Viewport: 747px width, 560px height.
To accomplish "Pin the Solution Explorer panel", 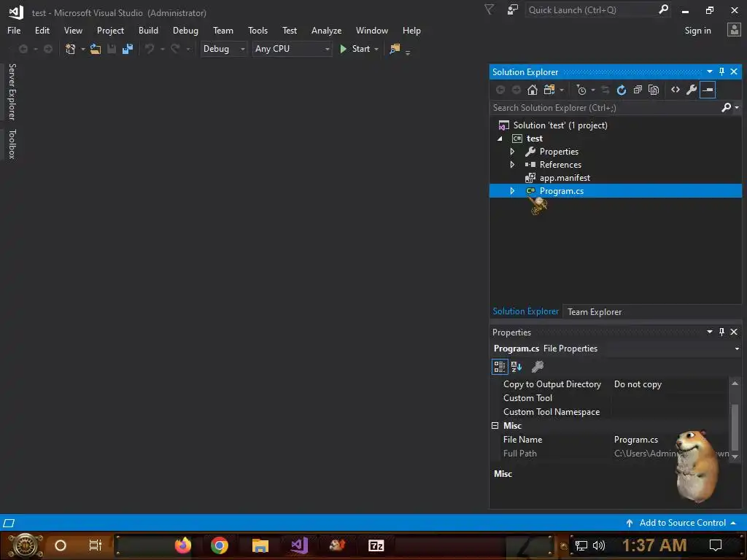I will click(721, 71).
